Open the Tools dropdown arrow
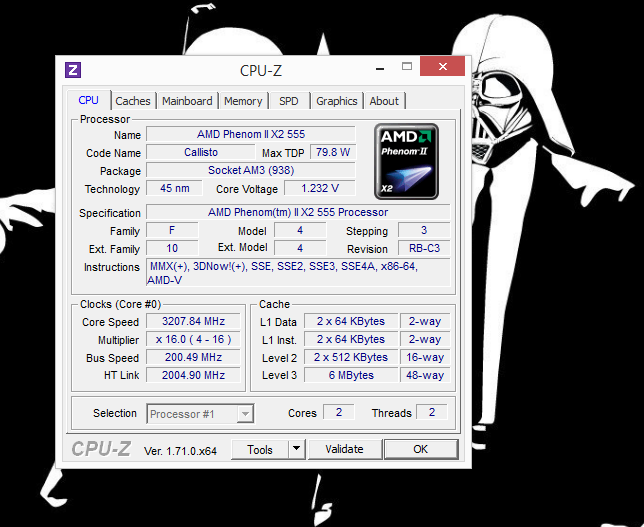Viewport: 644px width, 527px height. pos(297,449)
